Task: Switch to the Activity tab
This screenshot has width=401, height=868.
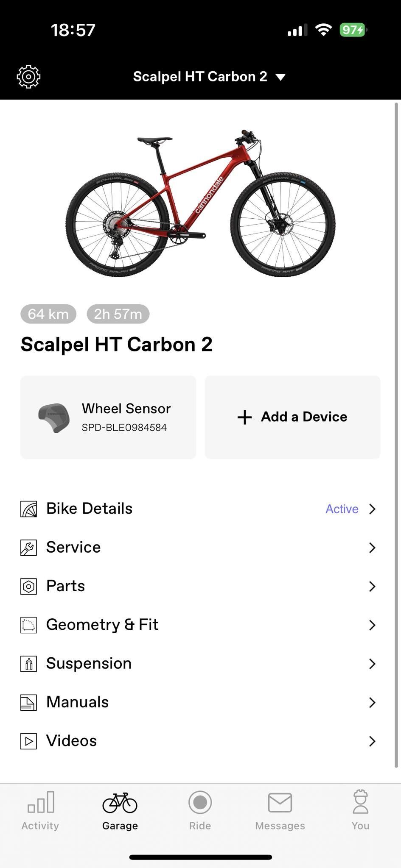Action: click(40, 810)
